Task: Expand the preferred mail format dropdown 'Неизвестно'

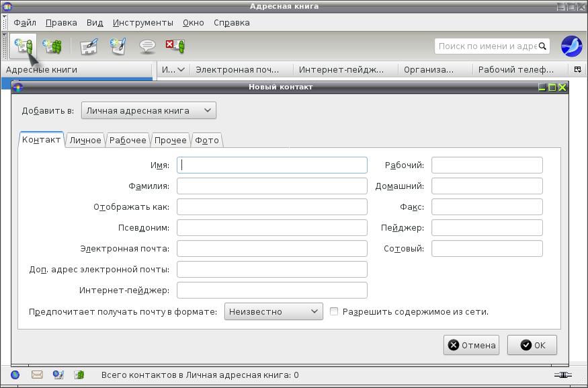Action: coord(274,311)
